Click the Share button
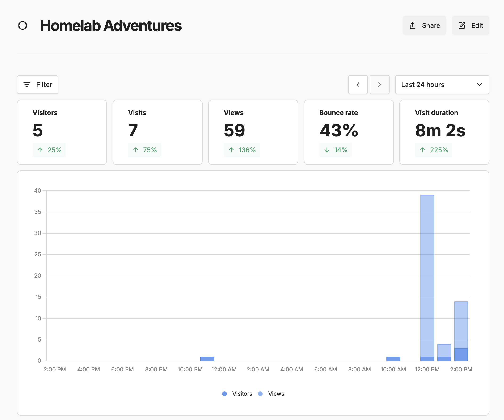The width and height of the screenshot is (504, 420). click(x=424, y=25)
